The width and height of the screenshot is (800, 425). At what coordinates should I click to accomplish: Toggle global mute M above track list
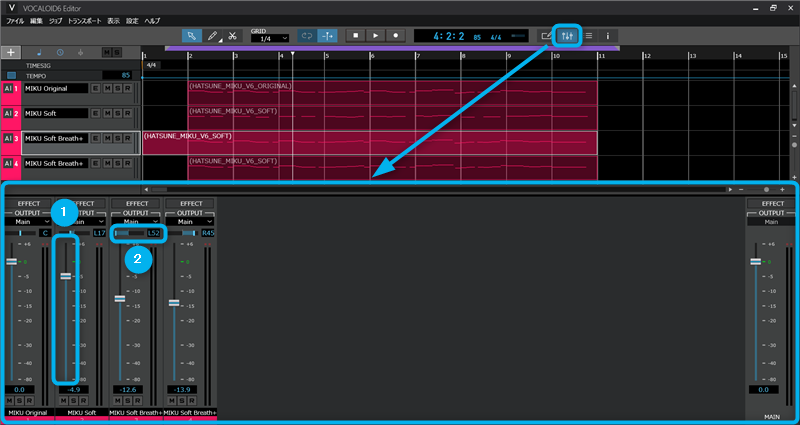click(107, 52)
